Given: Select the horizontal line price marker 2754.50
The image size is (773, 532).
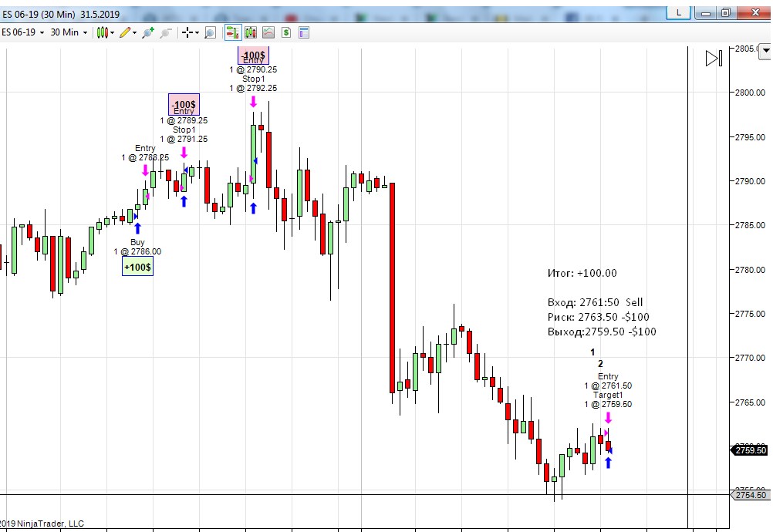Looking at the screenshot, I should [x=748, y=495].
